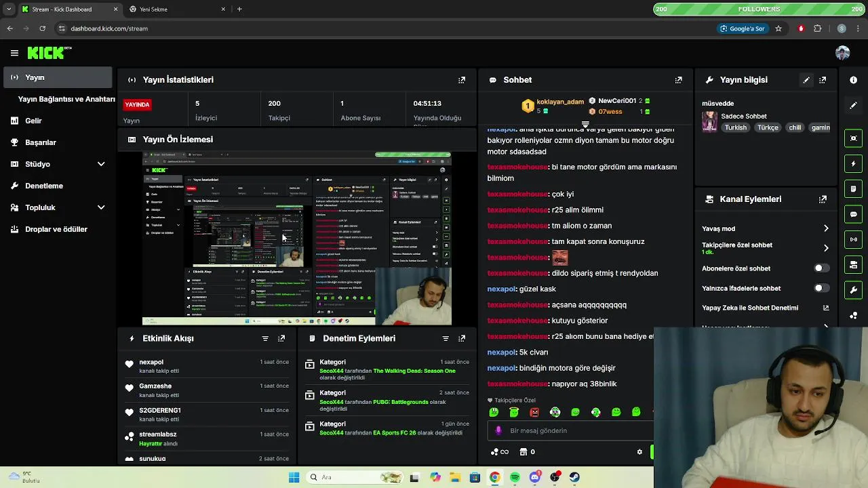Open File Explorer from the taskbar
Screen dimensions: 868x488
tap(455, 477)
